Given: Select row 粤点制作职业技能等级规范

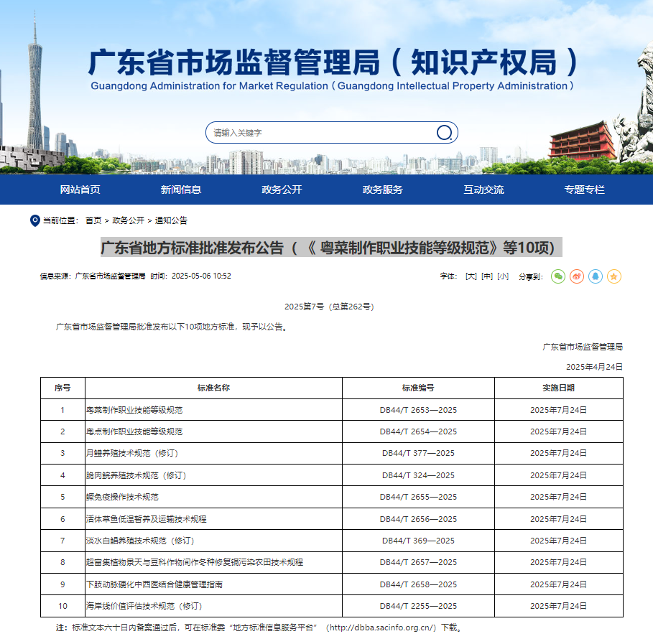Looking at the screenshot, I should 331,431.
